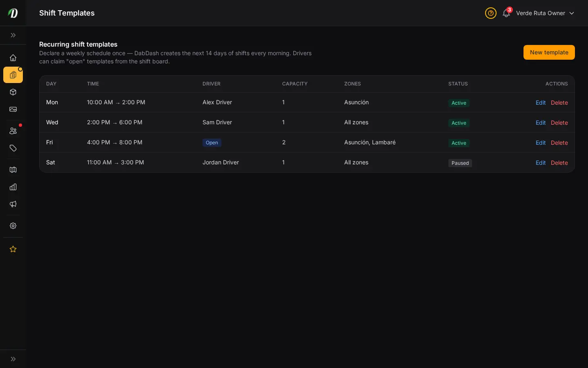Open the help question mark icon

coord(491,13)
